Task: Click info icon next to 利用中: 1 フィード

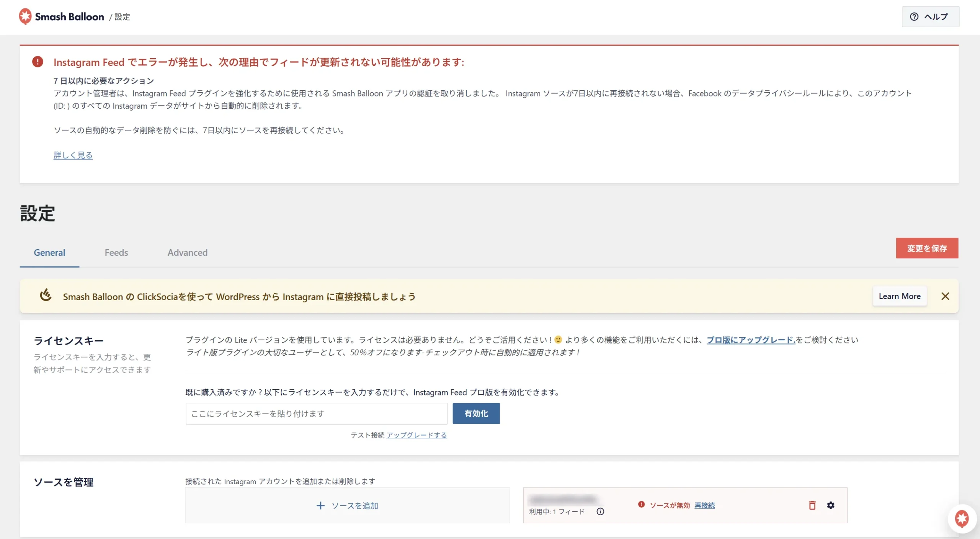Action: point(600,511)
